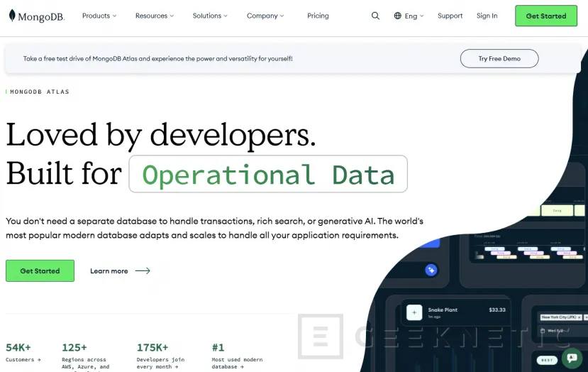Viewport: 588px width, 372px height.
Task: Click the New York City (JFK) tag
Action: tap(561, 317)
